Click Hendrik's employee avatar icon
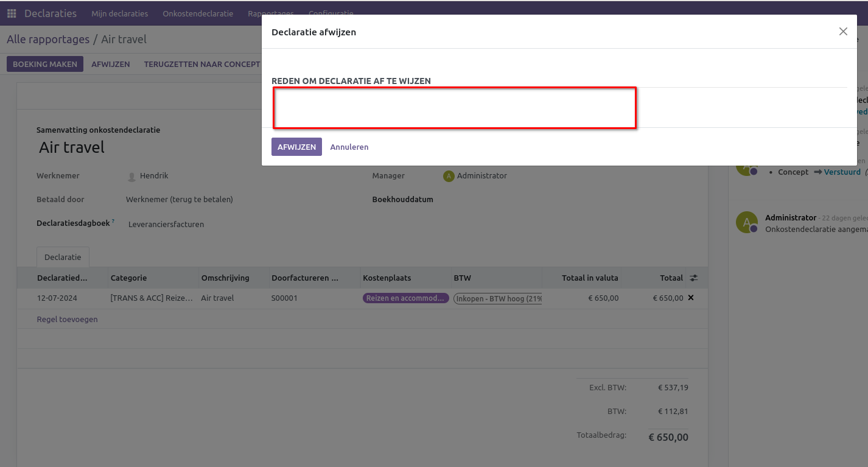The height and width of the screenshot is (467, 868). (x=131, y=176)
